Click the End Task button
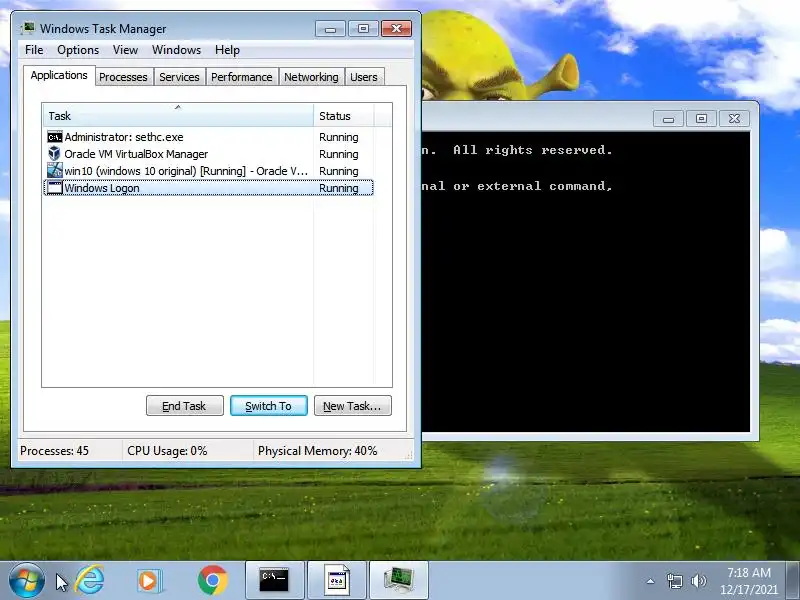This screenshot has width=800, height=600. click(x=185, y=406)
